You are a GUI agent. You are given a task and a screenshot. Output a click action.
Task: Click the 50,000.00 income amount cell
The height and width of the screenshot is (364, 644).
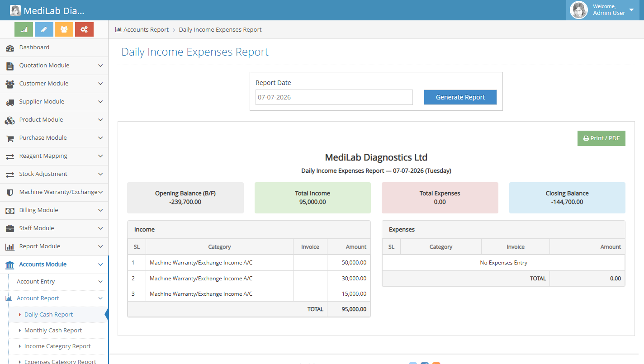pyautogui.click(x=349, y=263)
